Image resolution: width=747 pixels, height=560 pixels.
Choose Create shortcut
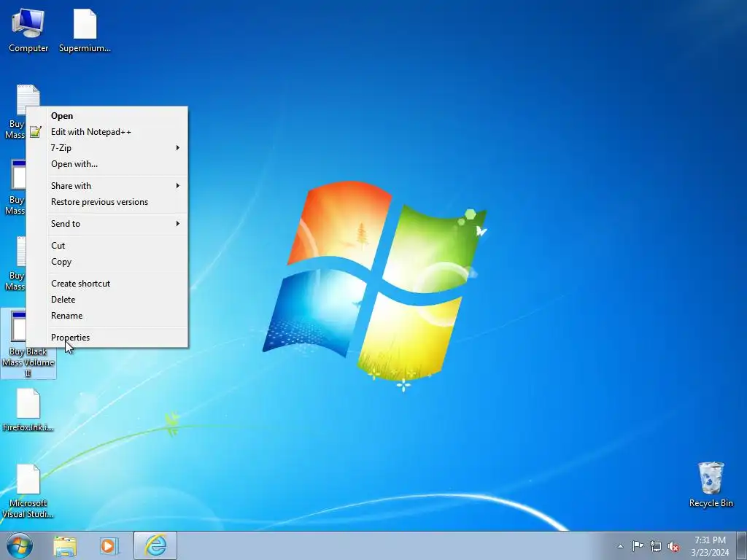point(107,284)
